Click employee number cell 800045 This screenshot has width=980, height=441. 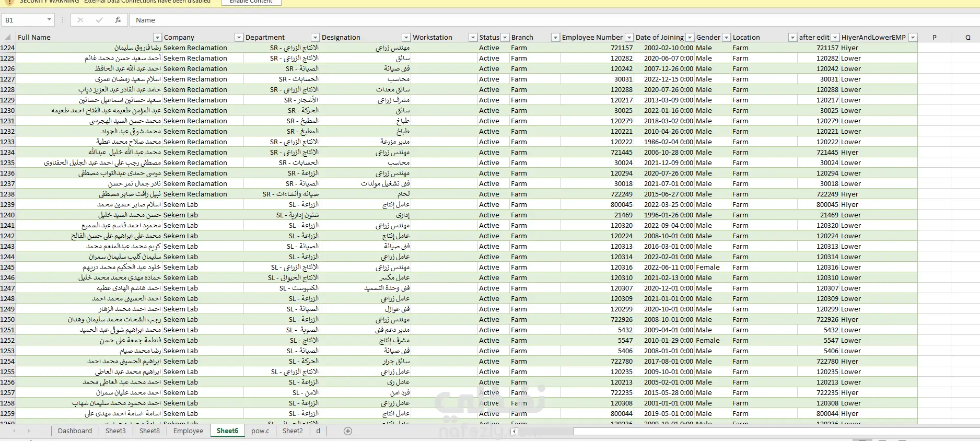[x=597, y=204]
